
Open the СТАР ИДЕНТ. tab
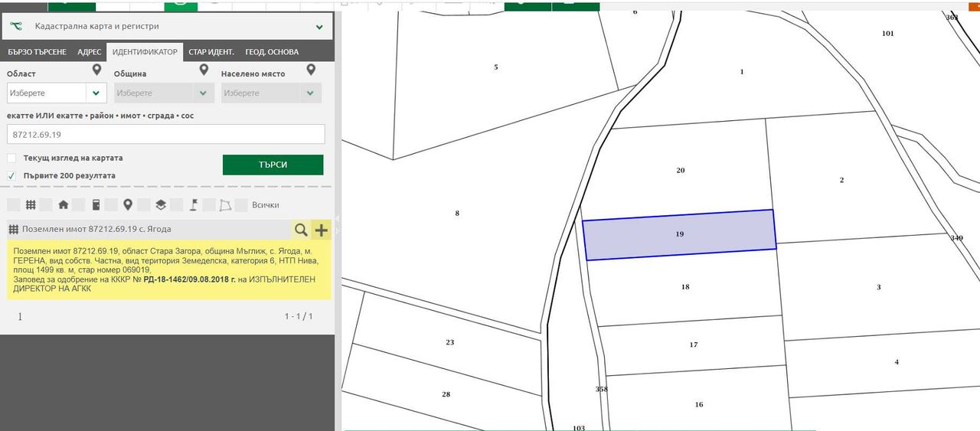tap(211, 52)
